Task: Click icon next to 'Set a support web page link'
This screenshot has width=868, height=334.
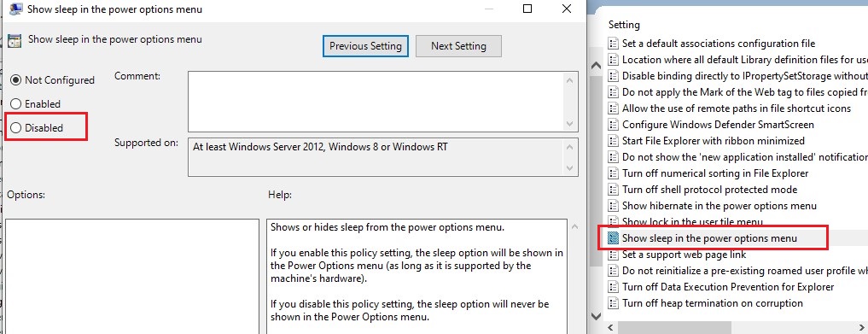Action: [613, 255]
